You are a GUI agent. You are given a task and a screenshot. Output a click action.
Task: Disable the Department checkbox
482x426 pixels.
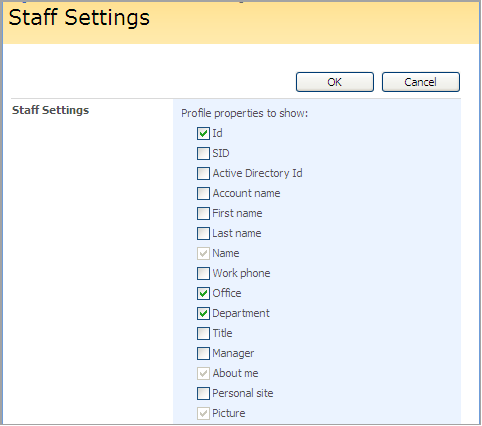click(203, 314)
